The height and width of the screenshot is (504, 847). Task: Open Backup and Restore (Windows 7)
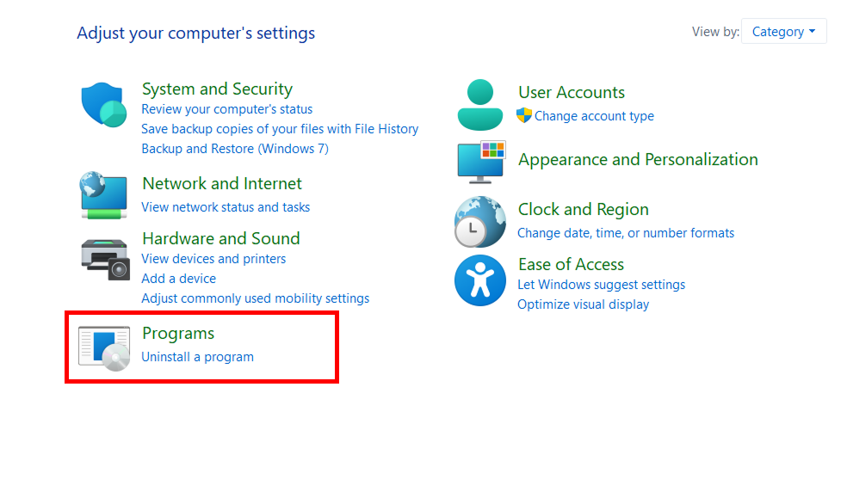click(x=234, y=149)
